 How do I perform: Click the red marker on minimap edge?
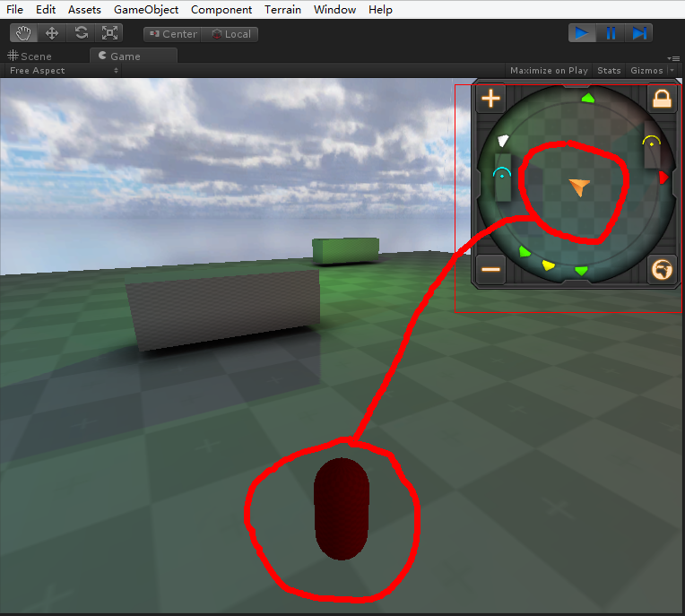coord(663,178)
